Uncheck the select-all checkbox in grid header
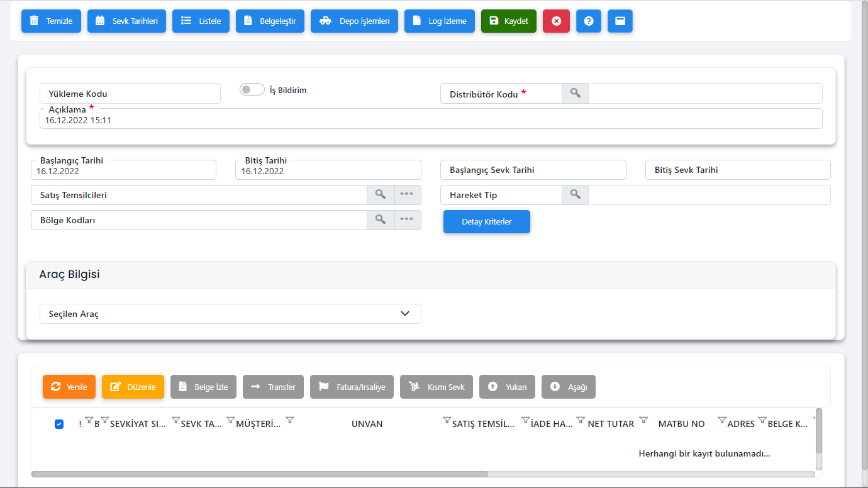 point(59,424)
